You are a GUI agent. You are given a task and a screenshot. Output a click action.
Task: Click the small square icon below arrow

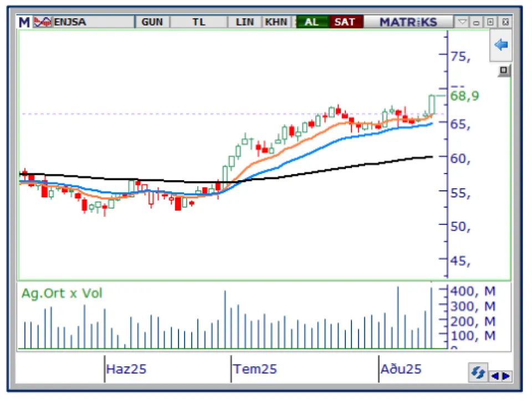pos(504,70)
